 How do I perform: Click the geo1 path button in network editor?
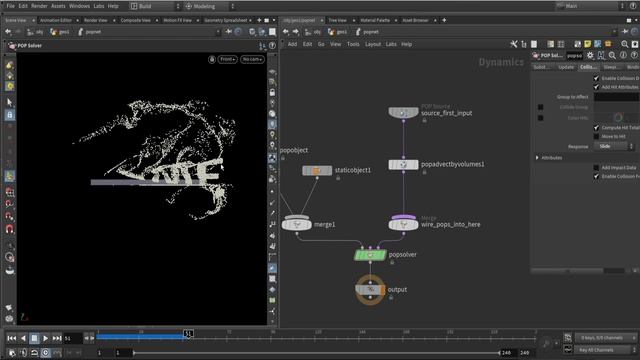(338, 31)
